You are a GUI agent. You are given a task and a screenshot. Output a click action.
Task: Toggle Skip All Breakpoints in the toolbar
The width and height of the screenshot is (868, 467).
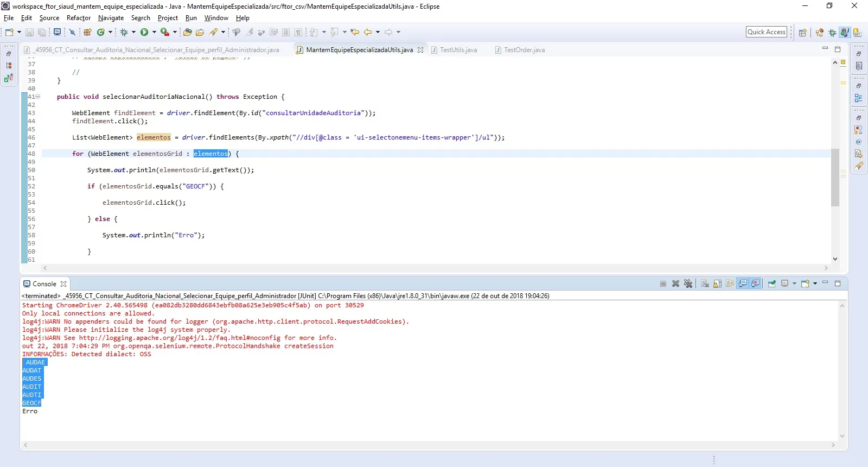pyautogui.click(x=72, y=32)
